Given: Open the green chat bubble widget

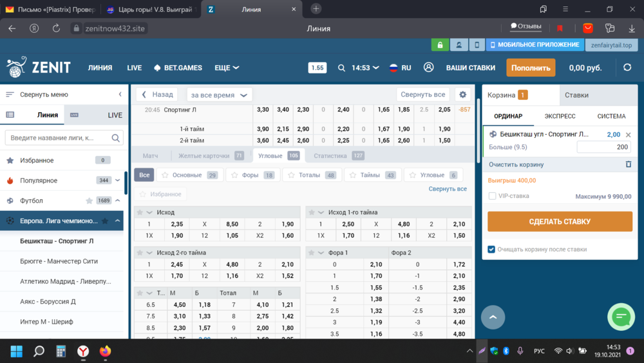Looking at the screenshot, I should pyautogui.click(x=621, y=317).
